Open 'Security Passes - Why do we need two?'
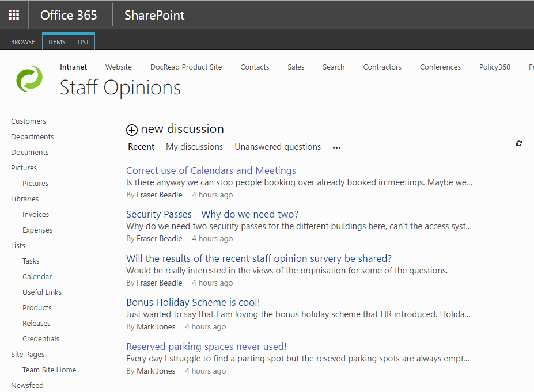This screenshot has height=392, width=534. (212, 214)
